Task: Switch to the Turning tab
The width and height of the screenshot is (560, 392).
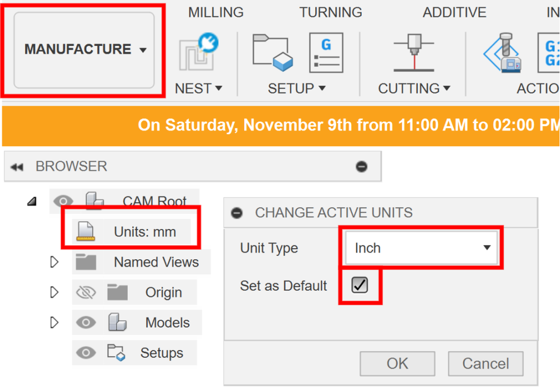Action: coord(330,12)
